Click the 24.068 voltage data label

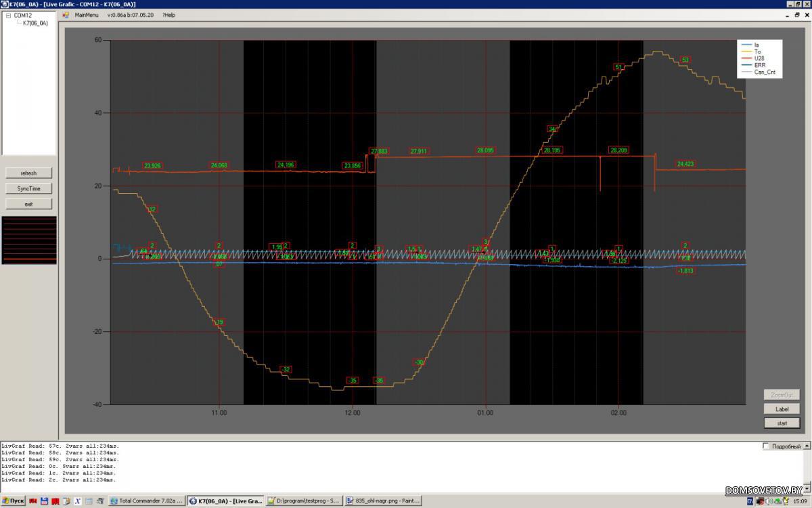(x=219, y=165)
